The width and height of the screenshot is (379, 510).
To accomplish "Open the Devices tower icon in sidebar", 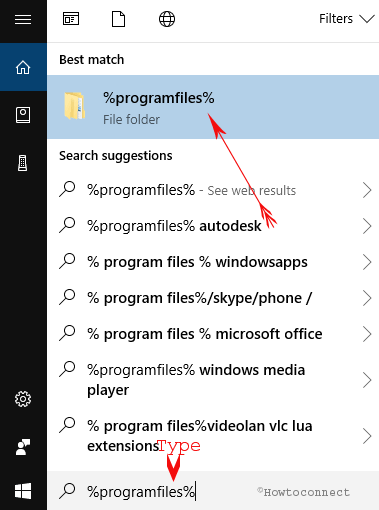I will coord(23,163).
